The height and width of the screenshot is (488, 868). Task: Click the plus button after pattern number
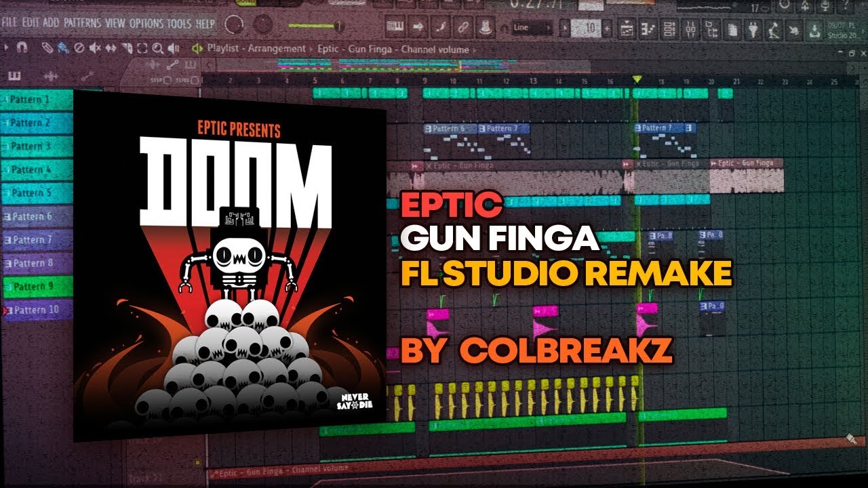(607, 28)
